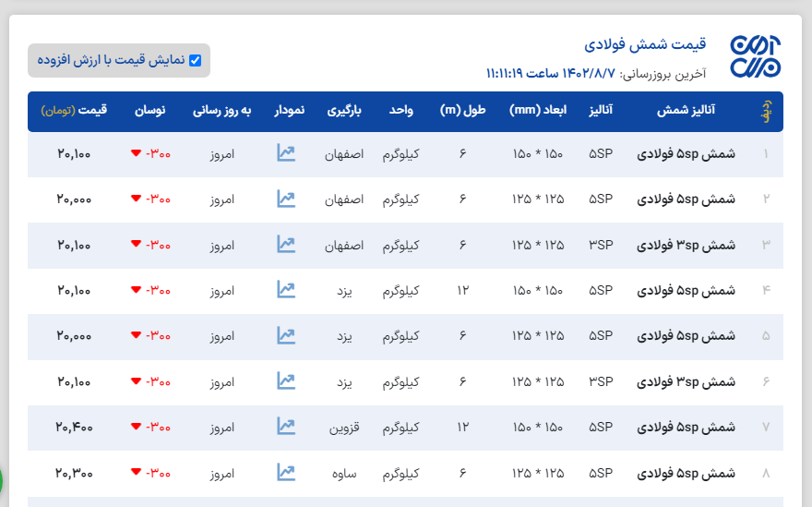Viewport: 812px width, 507px height.
Task: Click the قیمت شمش فولادی page title
Action: [645, 44]
